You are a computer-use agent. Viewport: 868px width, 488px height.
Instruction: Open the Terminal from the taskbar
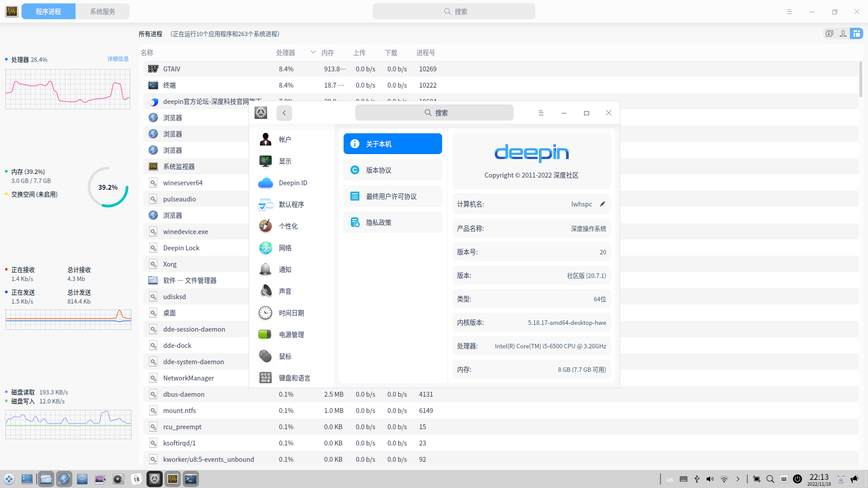(x=190, y=479)
